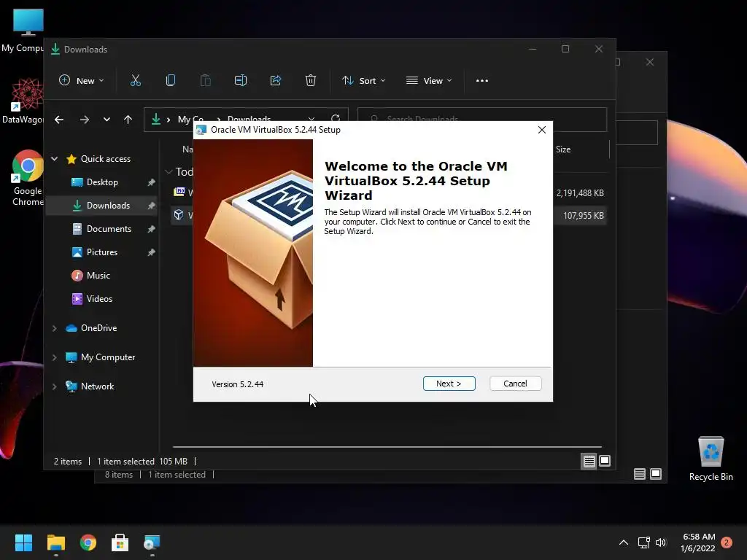Click the pin icon next to Documents
747x560 pixels.
tap(151, 228)
